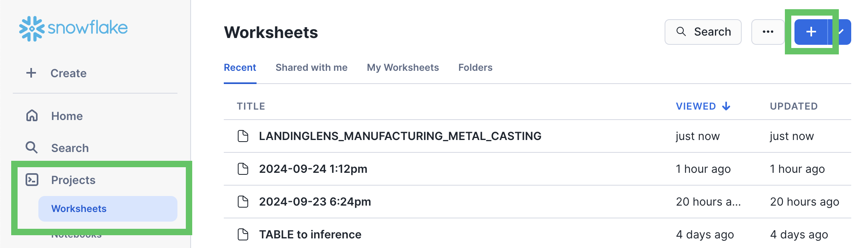Open the 2024-09-24 1:12pm worksheet
This screenshot has height=248, width=868.
click(x=313, y=169)
